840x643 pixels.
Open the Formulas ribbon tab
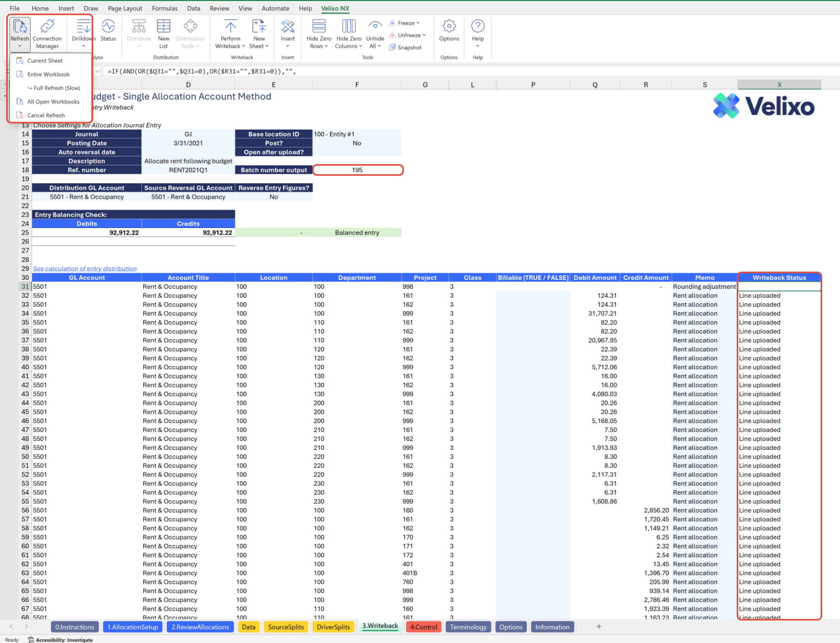(x=165, y=8)
